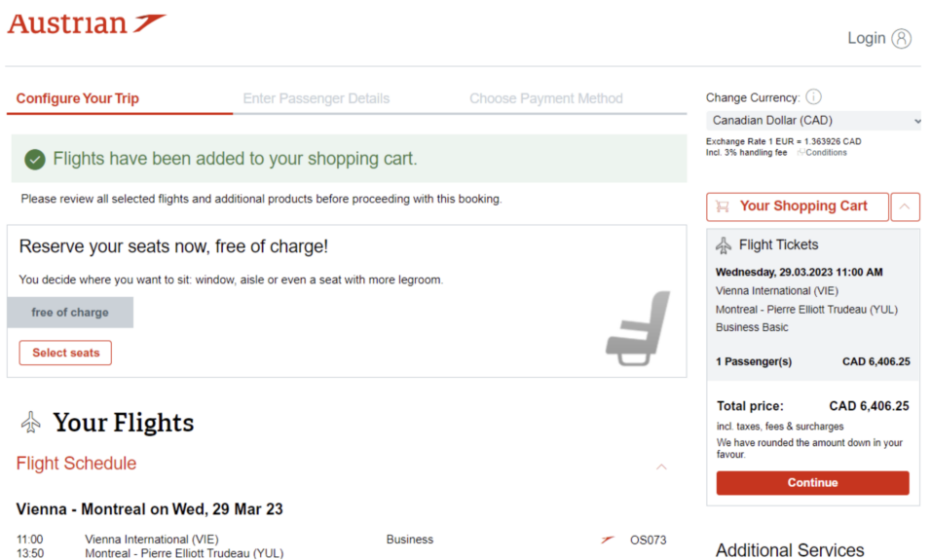The height and width of the screenshot is (560, 931).
Task: Click the Your Shopping Cart button
Action: [798, 206]
